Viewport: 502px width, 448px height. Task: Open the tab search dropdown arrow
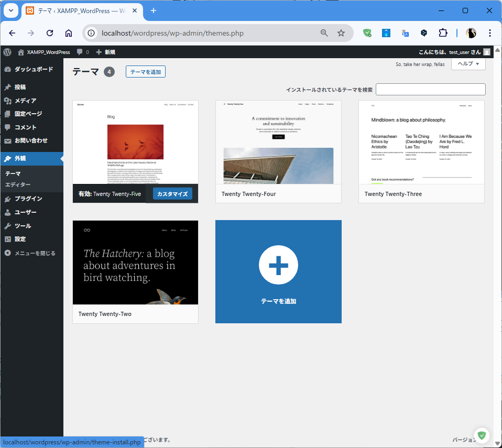pos(10,10)
